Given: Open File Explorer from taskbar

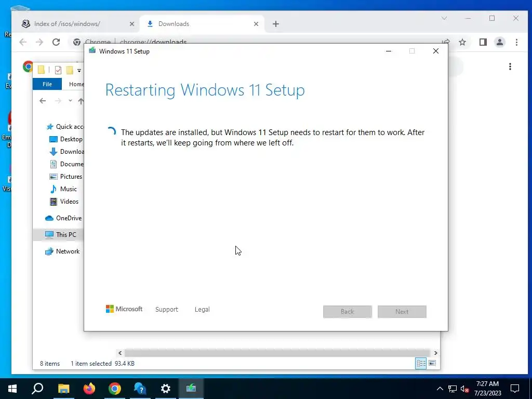Looking at the screenshot, I should 63,389.
